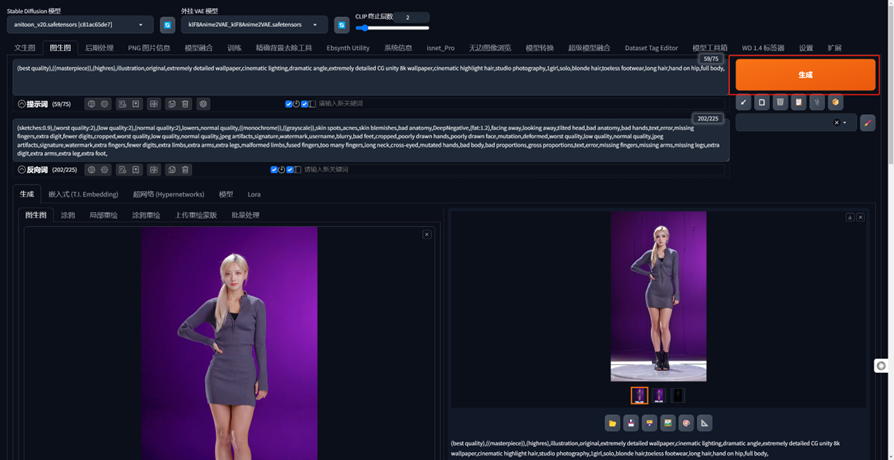Switch to the 局部重绘 inpaint sub-tab

click(105, 215)
